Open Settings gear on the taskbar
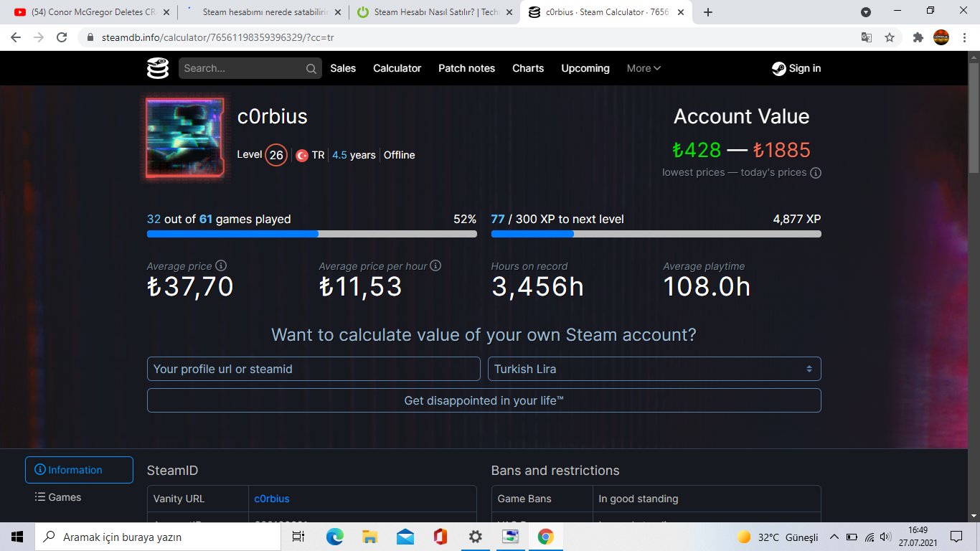This screenshot has height=551, width=980. (x=475, y=537)
